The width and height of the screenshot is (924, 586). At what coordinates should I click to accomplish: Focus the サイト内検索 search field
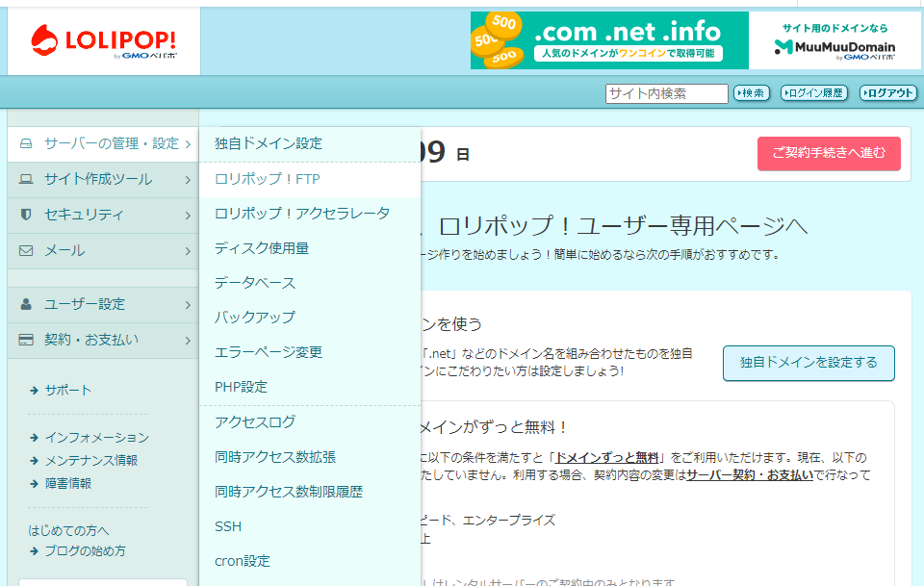(666, 93)
